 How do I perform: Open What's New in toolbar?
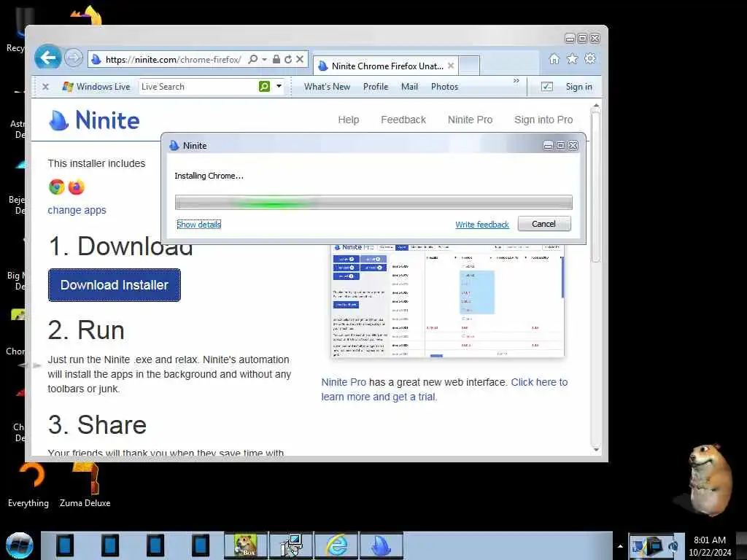[327, 87]
